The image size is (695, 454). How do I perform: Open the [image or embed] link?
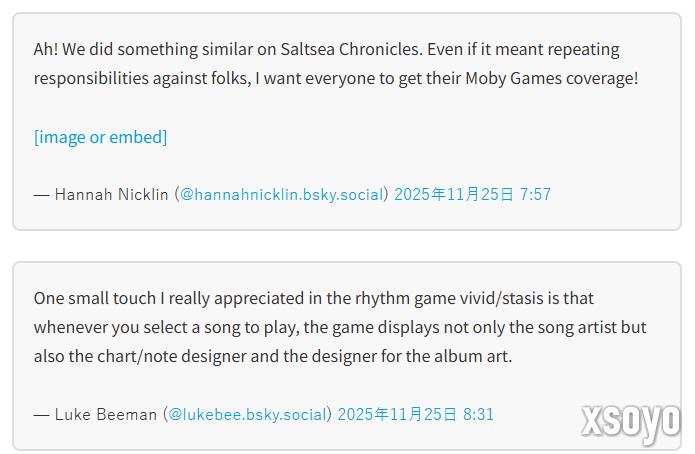point(100,137)
